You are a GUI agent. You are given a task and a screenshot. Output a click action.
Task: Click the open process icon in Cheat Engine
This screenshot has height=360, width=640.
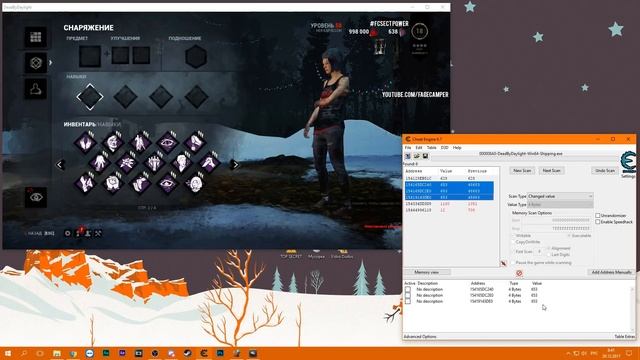tap(408, 156)
